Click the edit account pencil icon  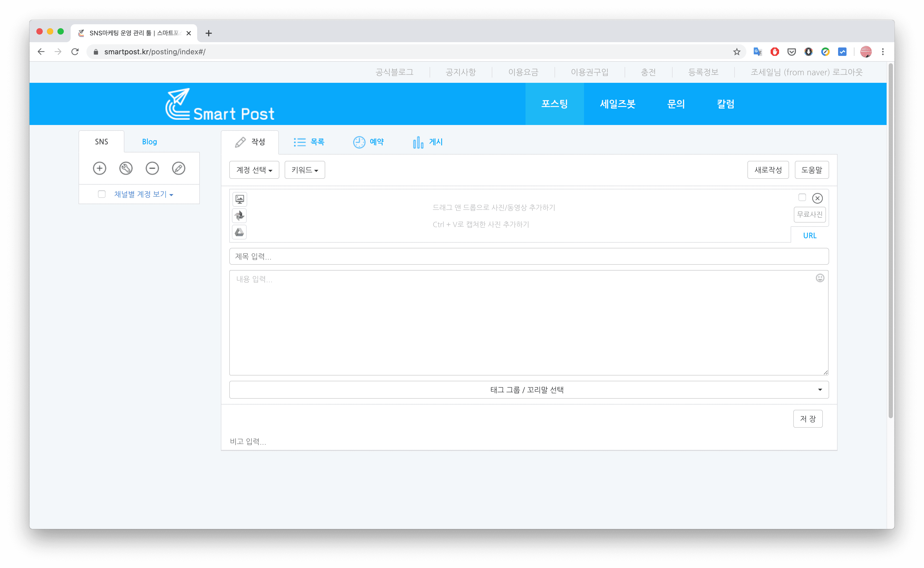pos(178,168)
